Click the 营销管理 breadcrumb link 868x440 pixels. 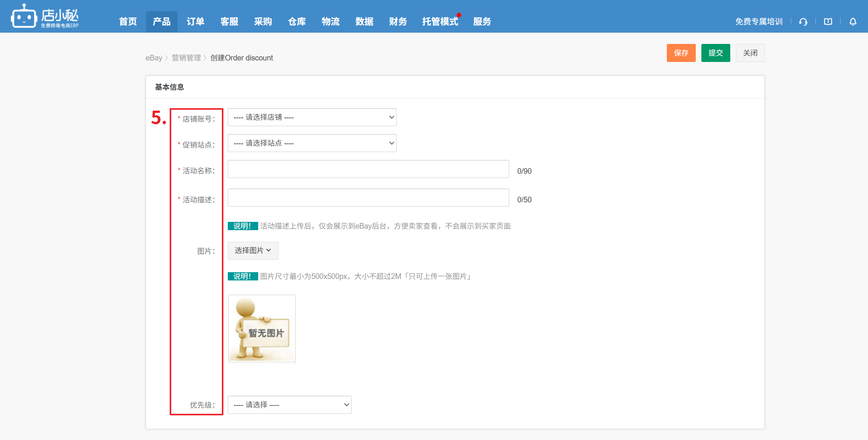[x=186, y=58]
